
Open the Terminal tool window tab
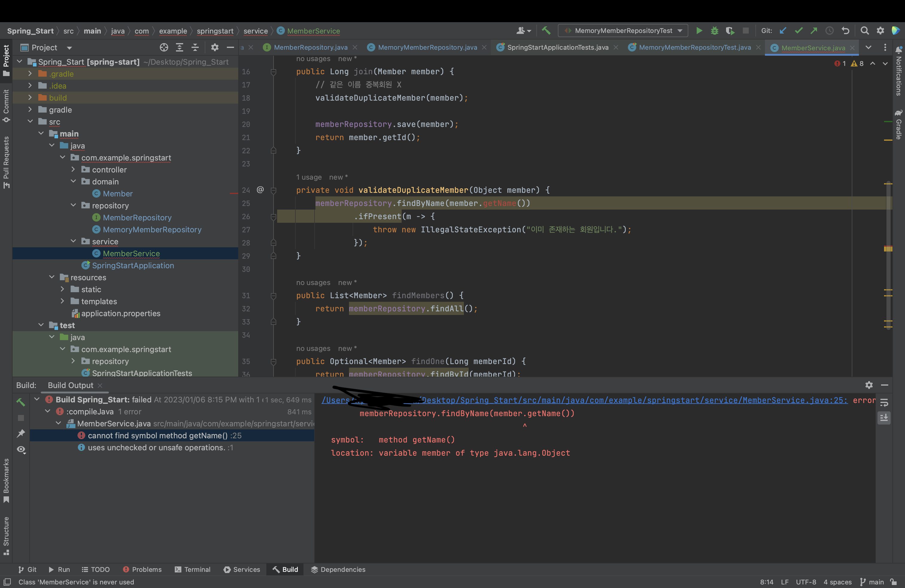[x=192, y=569]
